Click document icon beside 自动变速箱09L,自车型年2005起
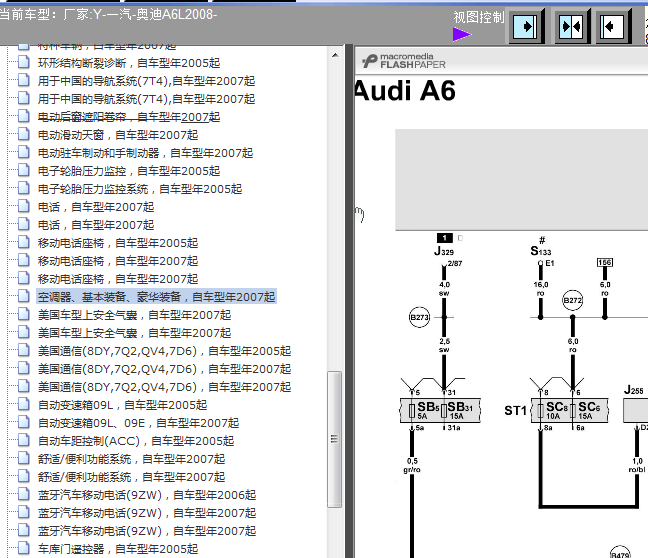The width and height of the screenshot is (648, 558). click(24, 404)
